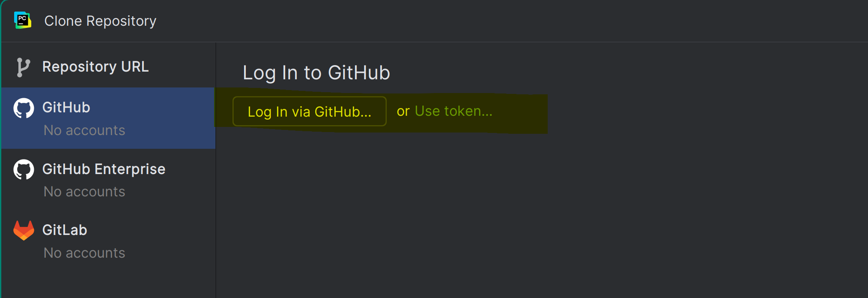Click No accounts text under GitHub
The image size is (868, 298).
[x=84, y=130]
